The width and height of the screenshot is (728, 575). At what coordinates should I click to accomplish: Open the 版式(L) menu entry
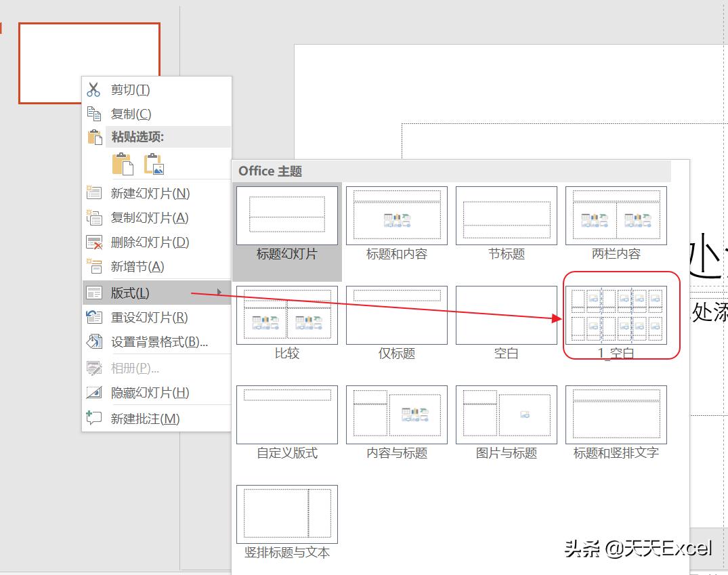(x=129, y=293)
